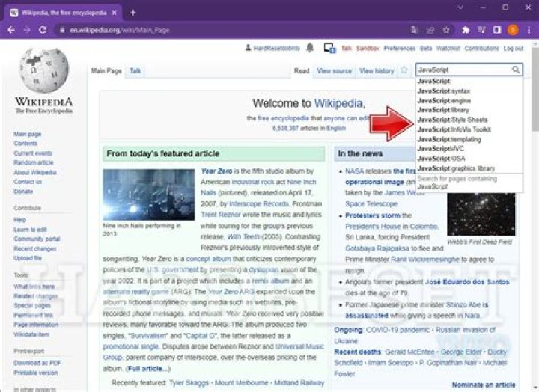Click the browser back arrow

pyautogui.click(x=11, y=30)
